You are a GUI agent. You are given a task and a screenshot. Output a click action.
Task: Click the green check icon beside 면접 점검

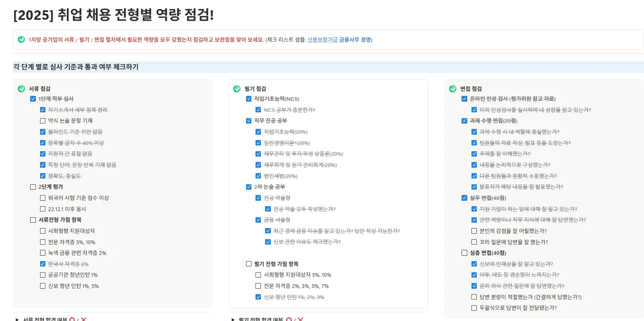click(453, 88)
